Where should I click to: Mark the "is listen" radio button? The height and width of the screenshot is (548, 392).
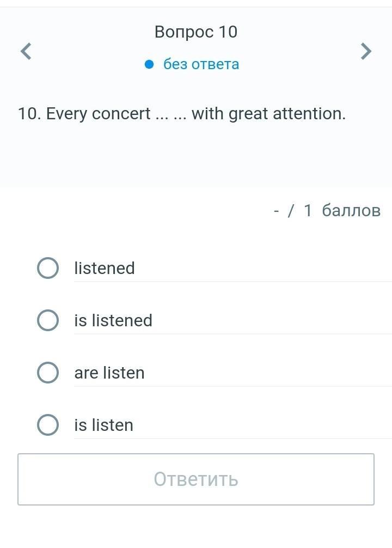[48, 425]
